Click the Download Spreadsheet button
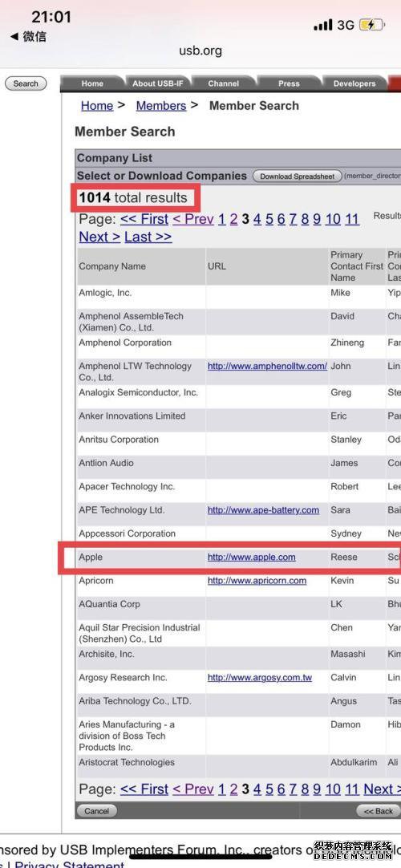Viewport: 401px width, 868px height. 297,176
